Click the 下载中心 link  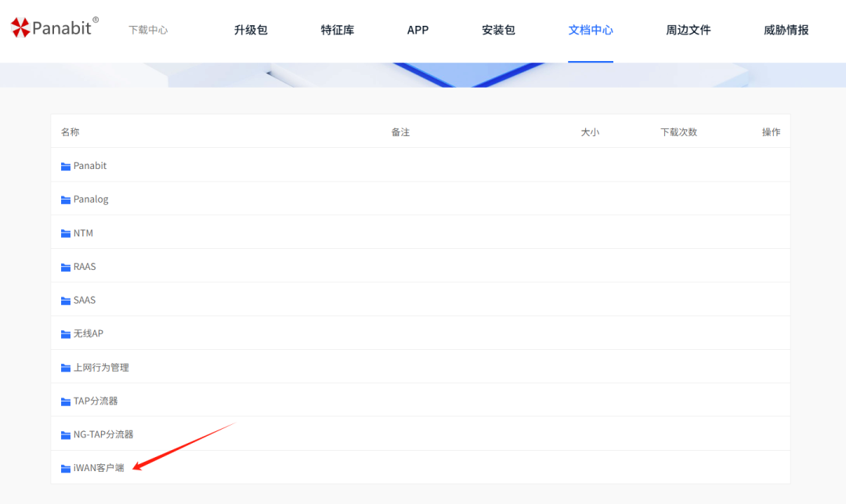coord(148,30)
